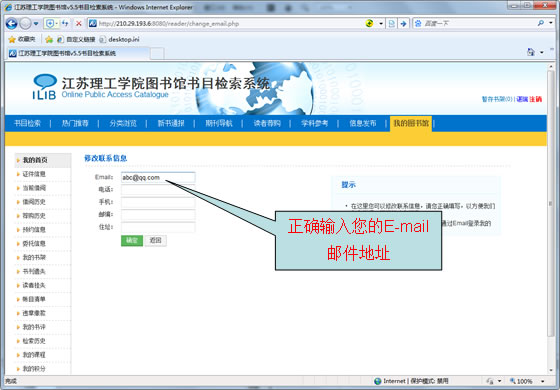Open the 分类浏览 navigation menu
This screenshot has width=560, height=390.
tap(123, 124)
